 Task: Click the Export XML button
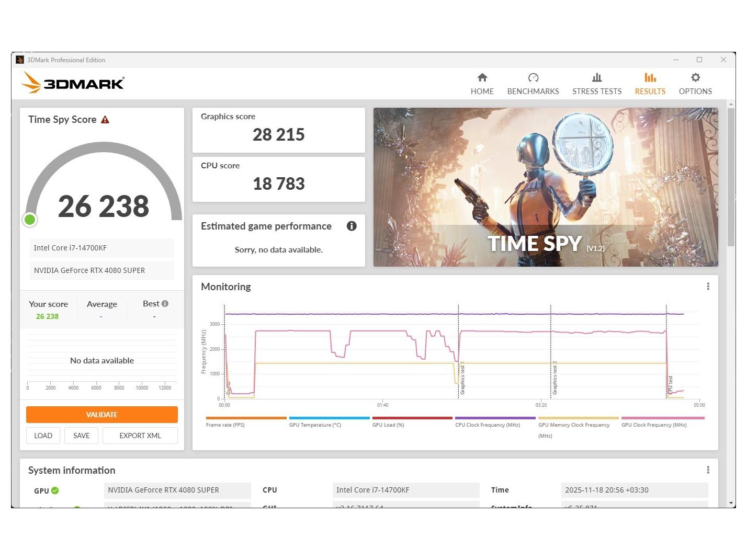point(140,436)
